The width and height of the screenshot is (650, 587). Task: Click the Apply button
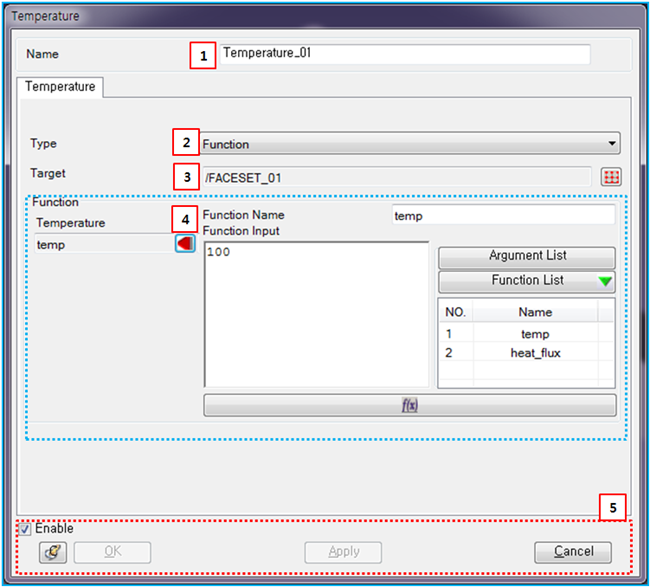tap(343, 552)
